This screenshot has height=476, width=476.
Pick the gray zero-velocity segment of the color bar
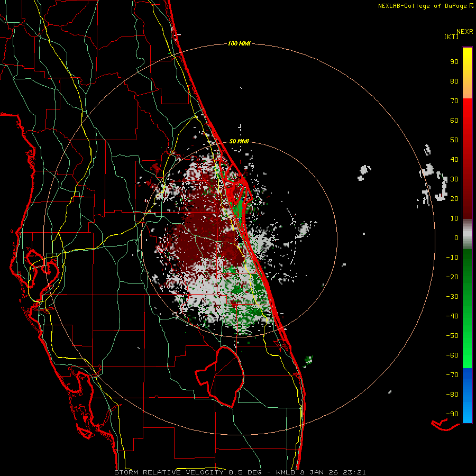(x=467, y=234)
